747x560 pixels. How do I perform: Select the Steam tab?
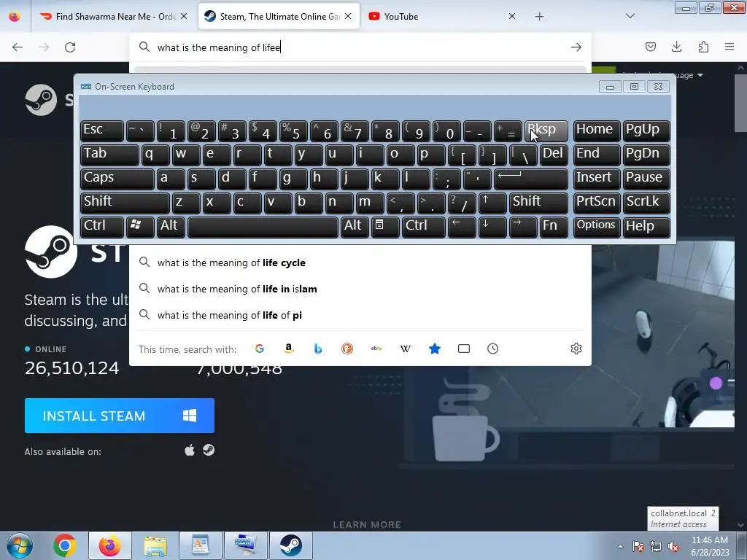[x=279, y=17]
